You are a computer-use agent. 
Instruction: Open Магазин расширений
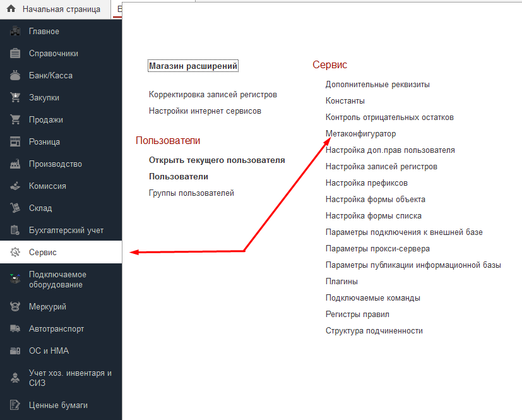pyautogui.click(x=193, y=66)
